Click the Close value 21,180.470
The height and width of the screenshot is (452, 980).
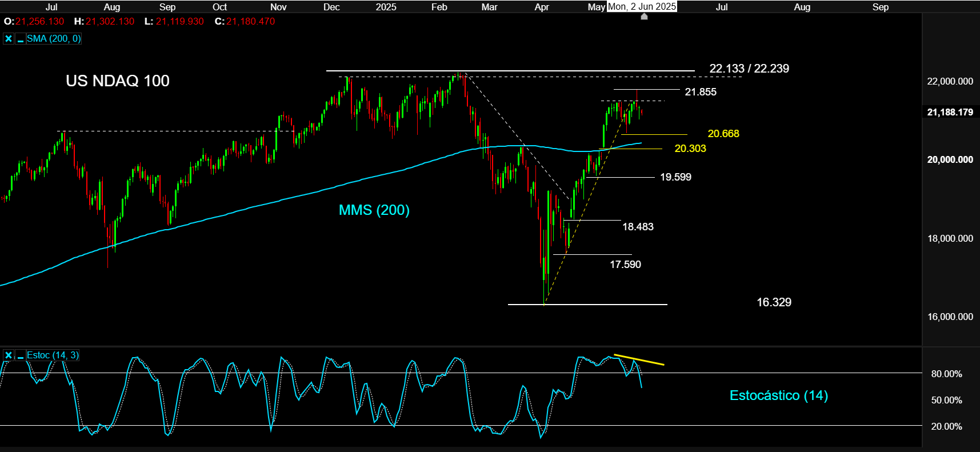click(x=250, y=21)
